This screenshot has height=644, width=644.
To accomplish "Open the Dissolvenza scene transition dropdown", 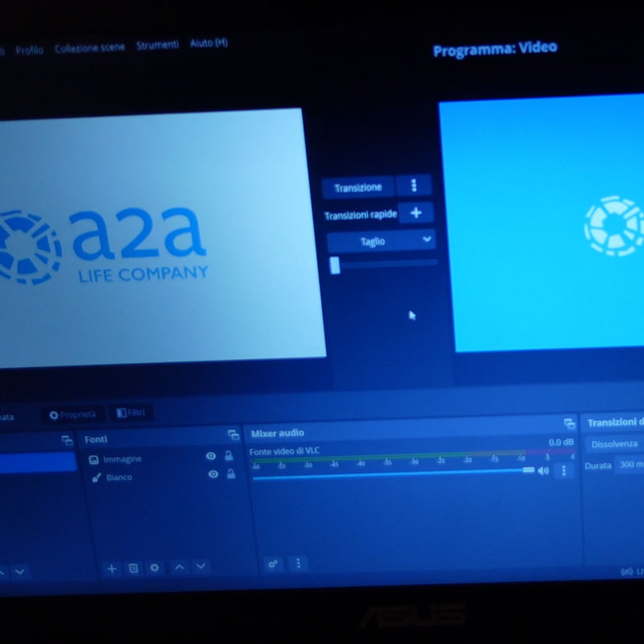I will [615, 444].
